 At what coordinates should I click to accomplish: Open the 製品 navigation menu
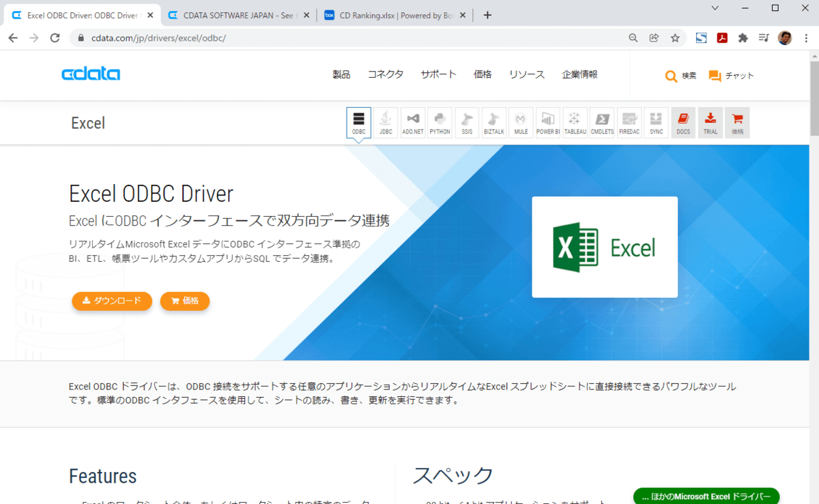click(x=341, y=74)
